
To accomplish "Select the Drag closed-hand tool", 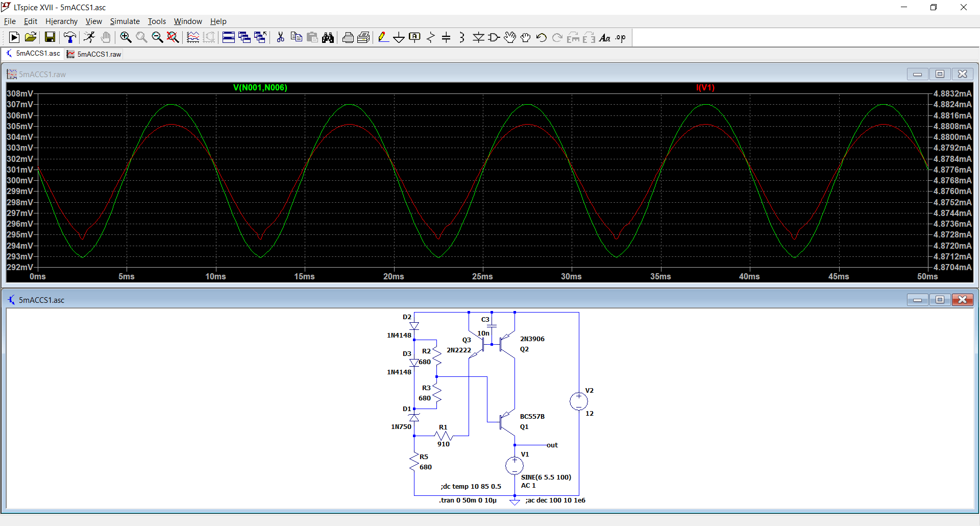I will [x=526, y=37].
